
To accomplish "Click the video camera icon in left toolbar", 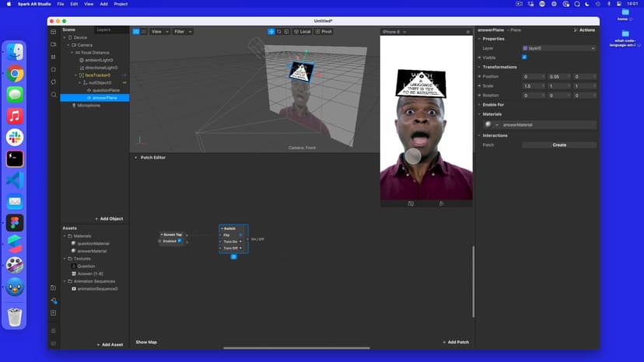I will [54, 44].
